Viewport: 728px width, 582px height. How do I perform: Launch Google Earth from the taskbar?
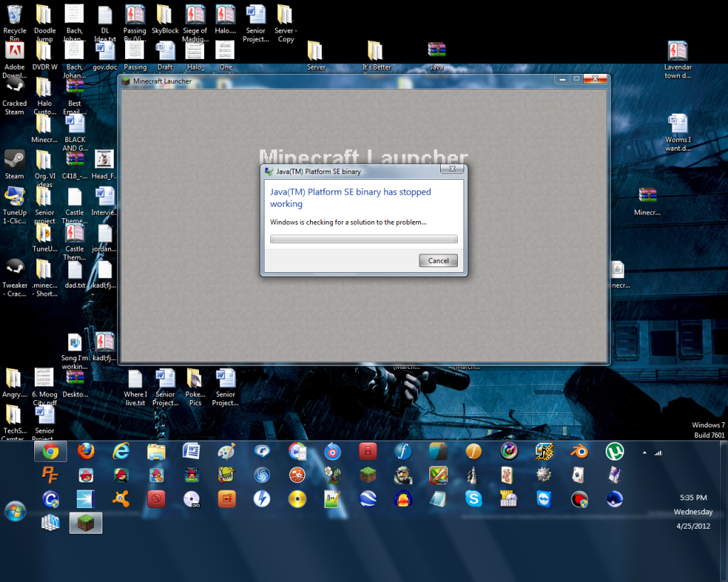[368, 499]
